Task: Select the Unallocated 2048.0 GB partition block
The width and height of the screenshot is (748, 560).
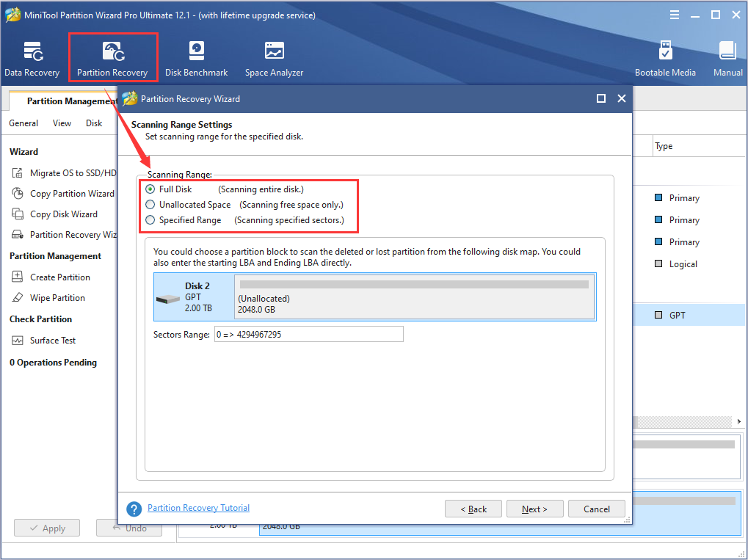Action: tap(415, 297)
